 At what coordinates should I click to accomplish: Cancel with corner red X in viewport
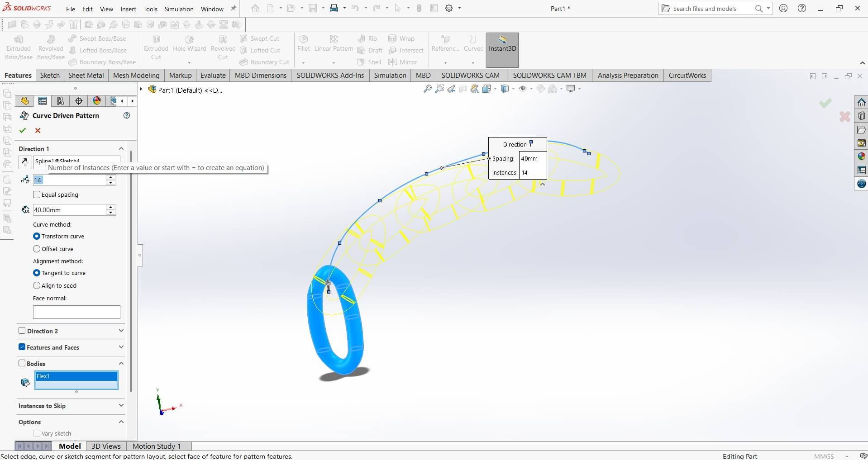[x=844, y=117]
